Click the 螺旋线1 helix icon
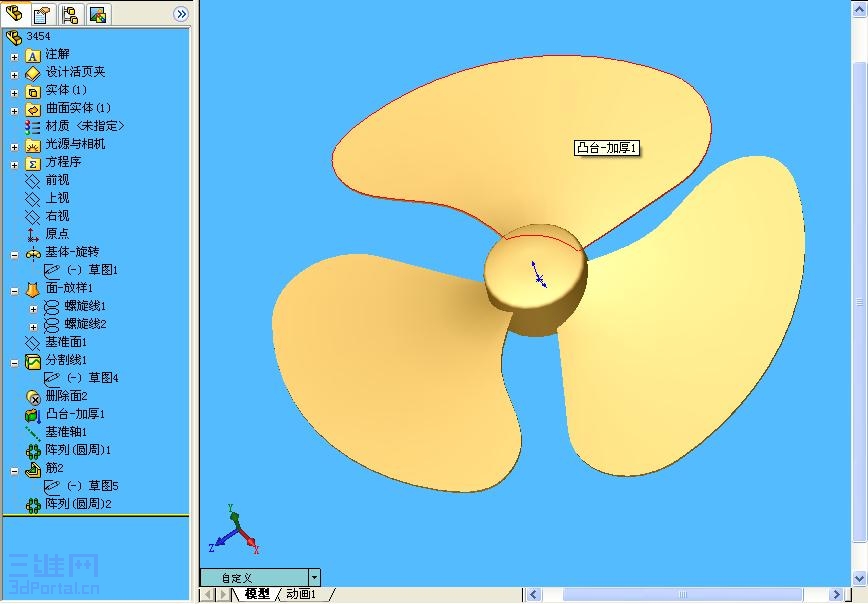Viewport: 868px width, 604px height. [51, 307]
